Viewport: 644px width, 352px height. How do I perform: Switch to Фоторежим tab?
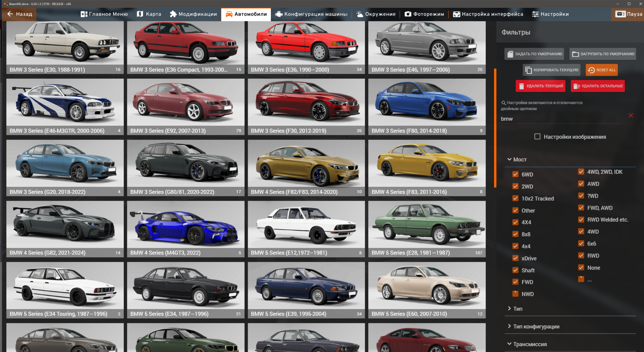point(424,14)
